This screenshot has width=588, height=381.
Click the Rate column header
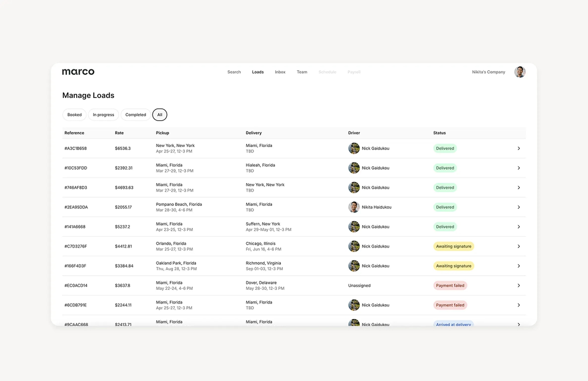(x=119, y=133)
